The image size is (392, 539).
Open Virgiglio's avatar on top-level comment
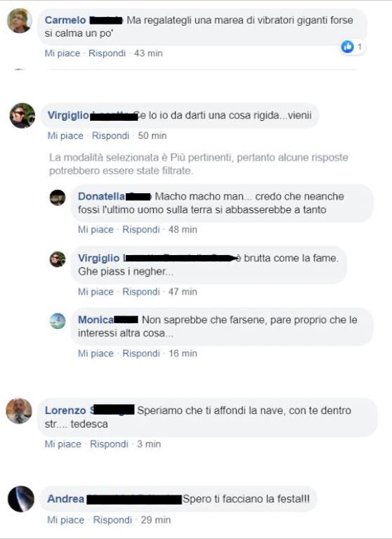22,115
